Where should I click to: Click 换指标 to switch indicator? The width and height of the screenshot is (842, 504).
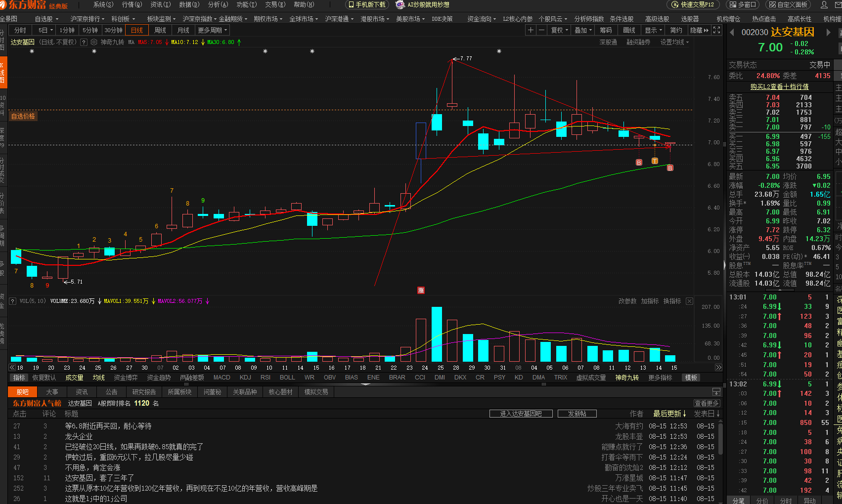(672, 301)
